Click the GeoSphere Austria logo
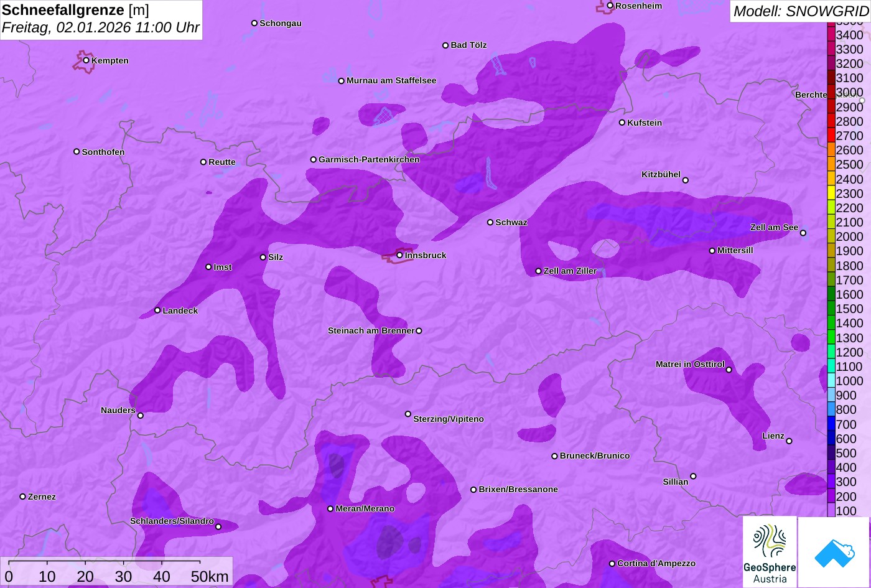 click(x=770, y=552)
